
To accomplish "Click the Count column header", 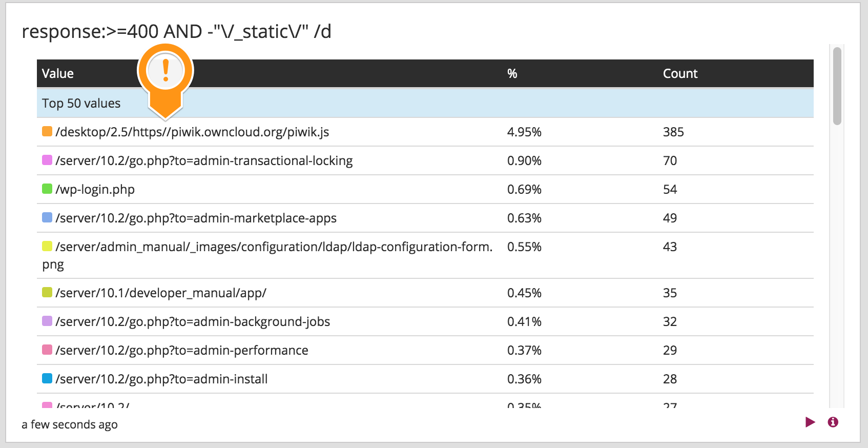I will point(680,73).
